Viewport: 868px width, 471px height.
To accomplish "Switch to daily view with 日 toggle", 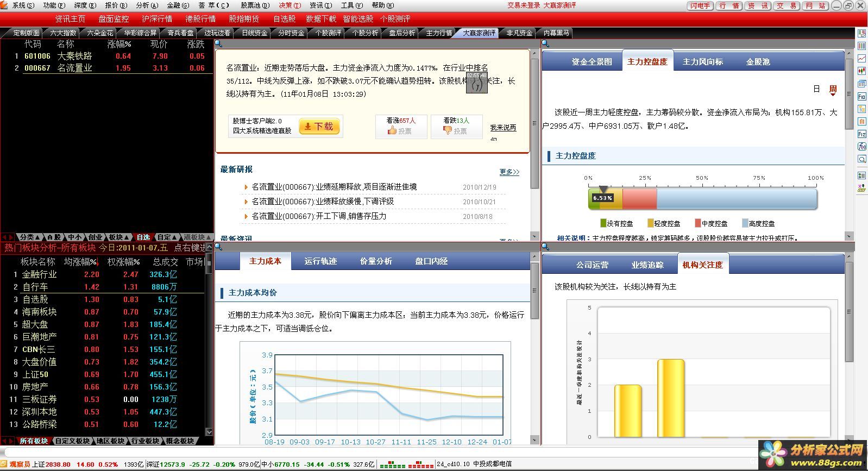I will (x=816, y=89).
